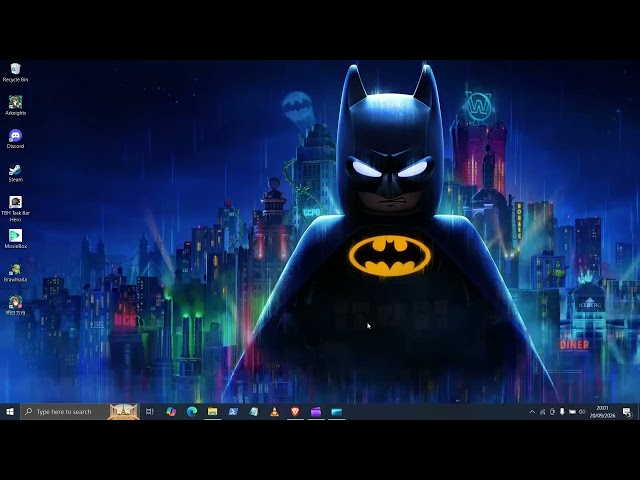Open the MovieBox desktop shortcut
The image size is (640, 480).
click(x=15, y=239)
